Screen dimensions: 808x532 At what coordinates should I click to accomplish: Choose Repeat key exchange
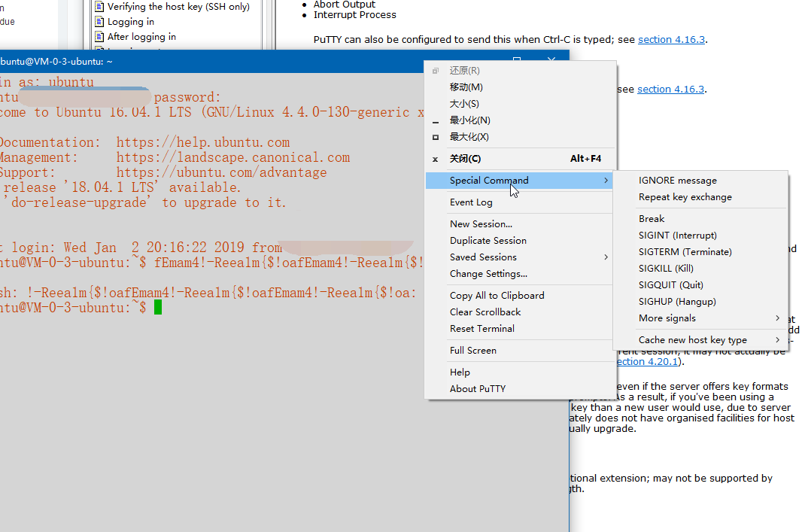tap(701, 197)
